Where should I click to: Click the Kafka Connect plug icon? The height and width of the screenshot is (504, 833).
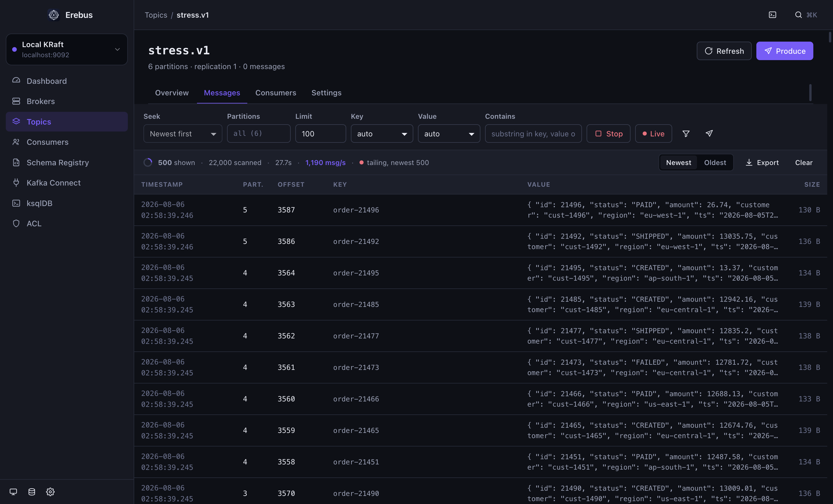click(16, 182)
